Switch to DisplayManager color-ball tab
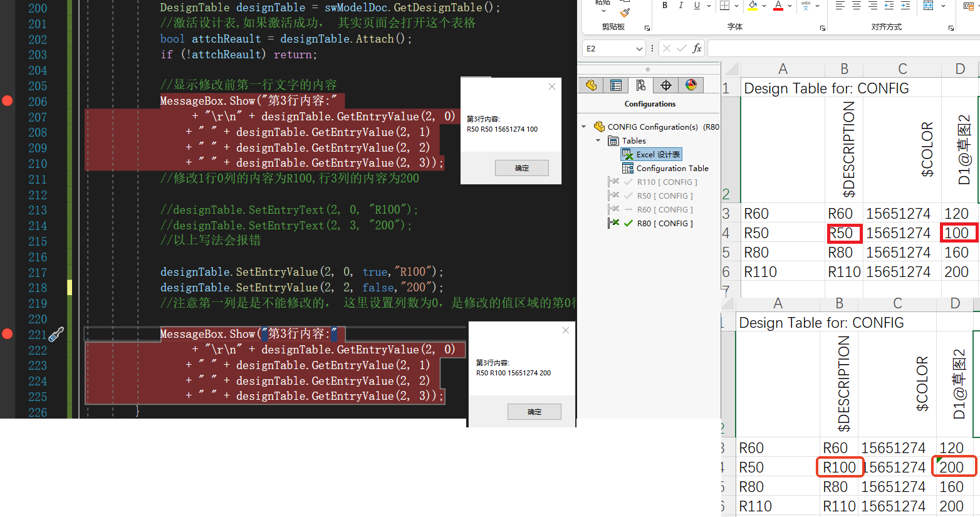 (691, 85)
